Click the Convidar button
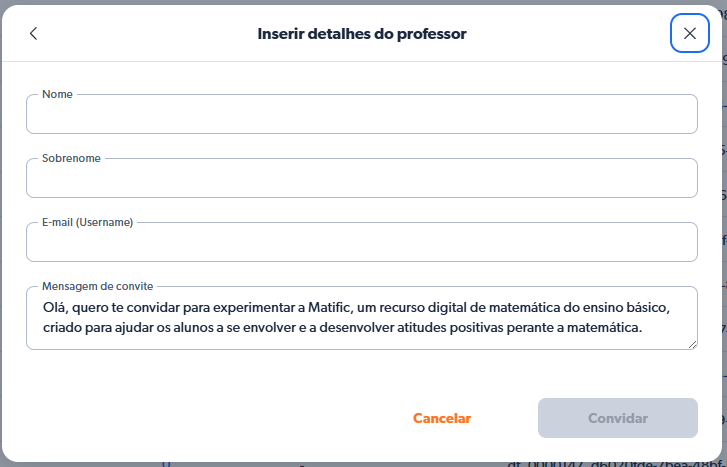Viewport: 727px width, 467px height. (x=617, y=418)
